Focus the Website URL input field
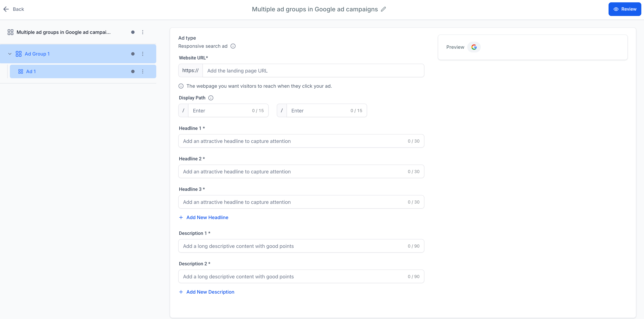This screenshot has width=644, height=319. [313, 71]
